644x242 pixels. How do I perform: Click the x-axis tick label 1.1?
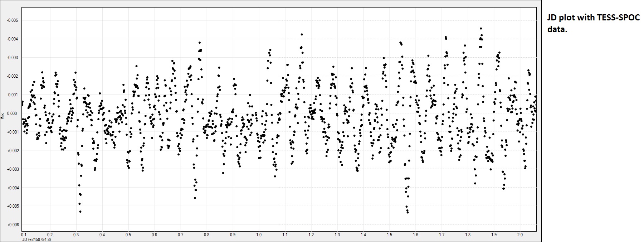pyautogui.click(x=285, y=235)
